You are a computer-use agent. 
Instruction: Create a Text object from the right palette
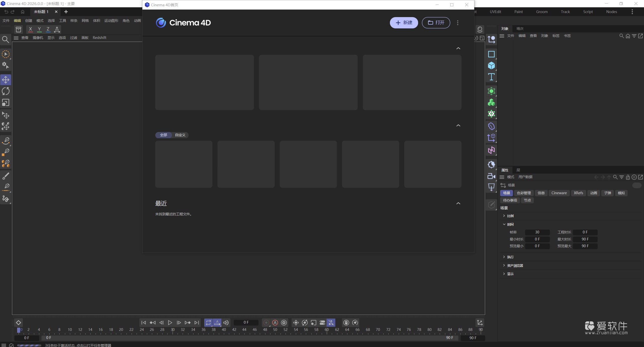coord(491,77)
